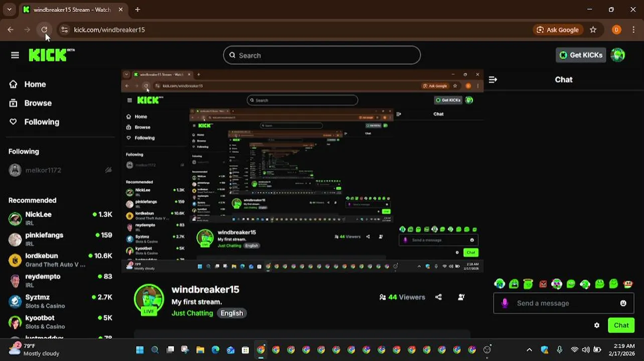Go back in the browser
Screen dimensions: 644x361
tap(11, 30)
